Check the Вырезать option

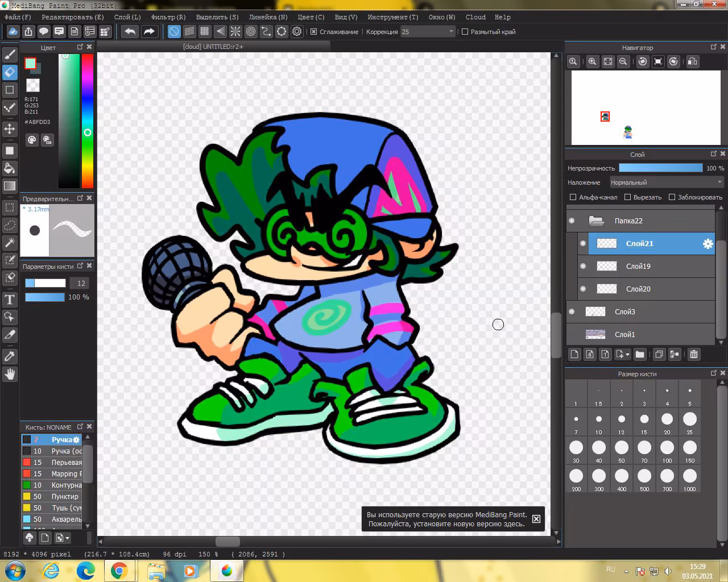point(627,197)
